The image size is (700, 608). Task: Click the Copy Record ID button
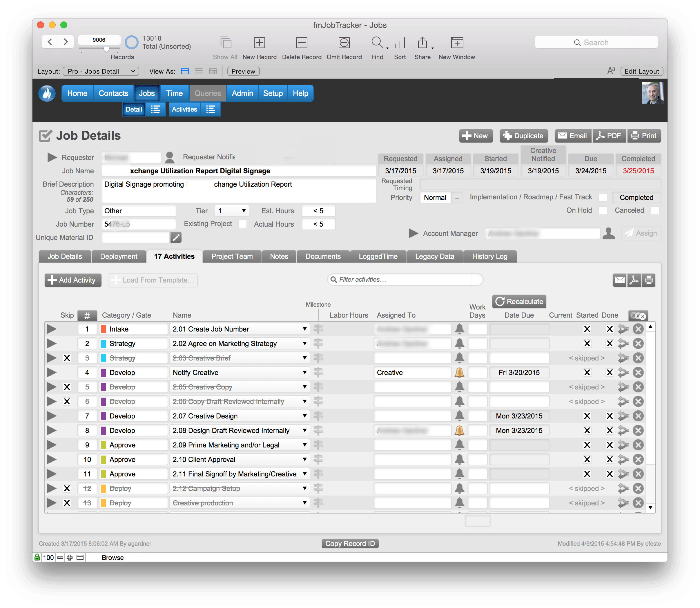(350, 544)
